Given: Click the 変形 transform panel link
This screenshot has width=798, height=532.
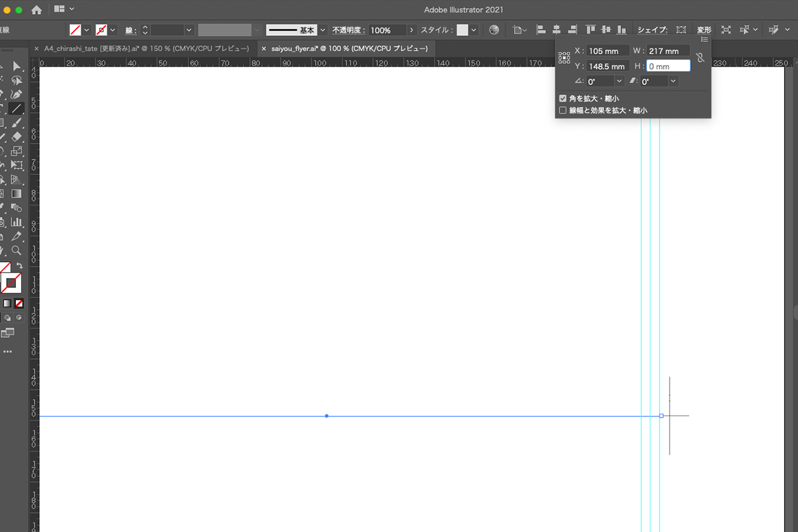Looking at the screenshot, I should (704, 30).
